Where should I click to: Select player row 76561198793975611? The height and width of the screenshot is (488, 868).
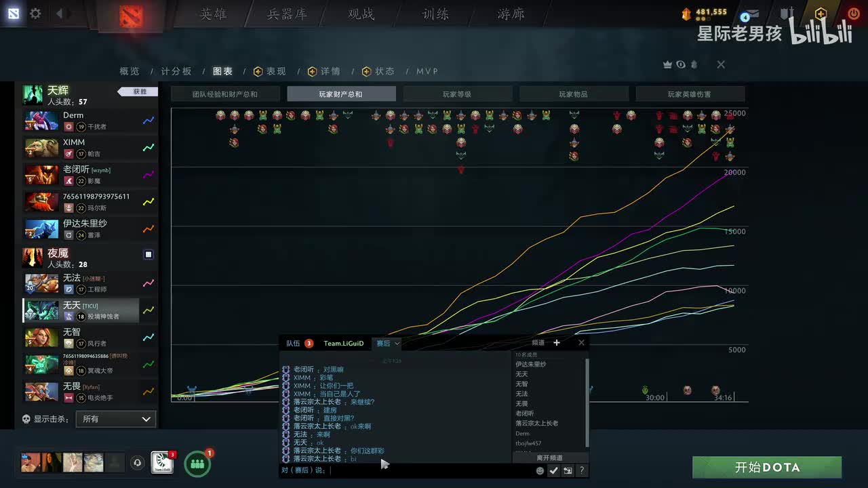coord(90,202)
